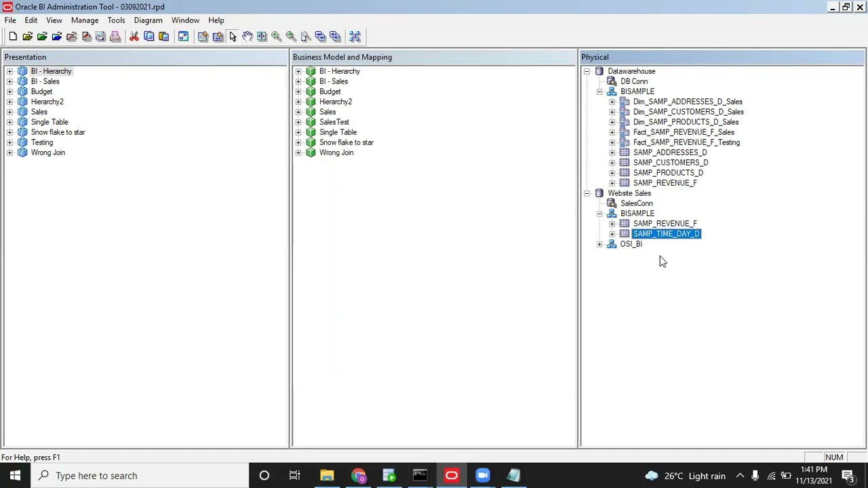The height and width of the screenshot is (488, 868).
Task: Click the auto-layout diagram icon in the toolbar
Action: pyautogui.click(x=355, y=37)
